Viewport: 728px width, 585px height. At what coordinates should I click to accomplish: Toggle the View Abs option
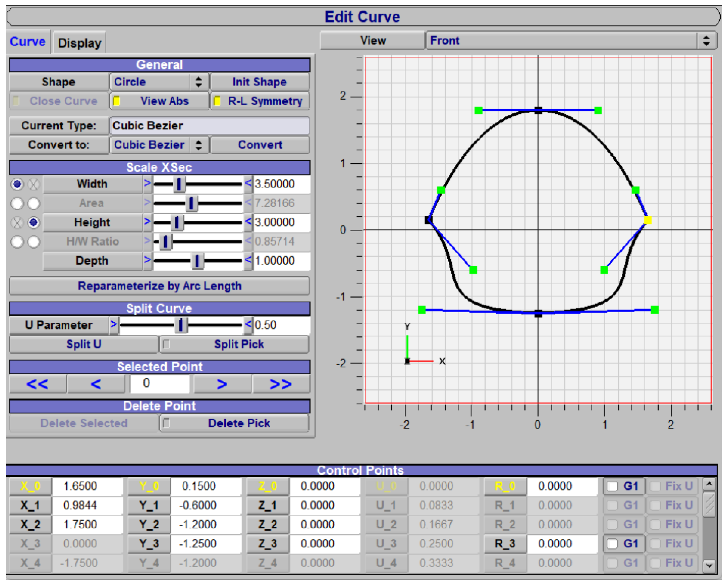159,101
